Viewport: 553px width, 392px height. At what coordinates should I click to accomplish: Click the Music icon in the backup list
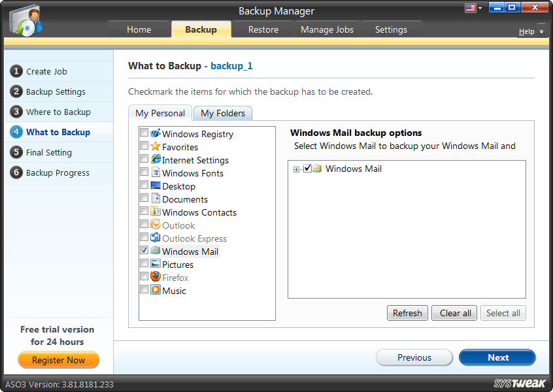tap(155, 291)
